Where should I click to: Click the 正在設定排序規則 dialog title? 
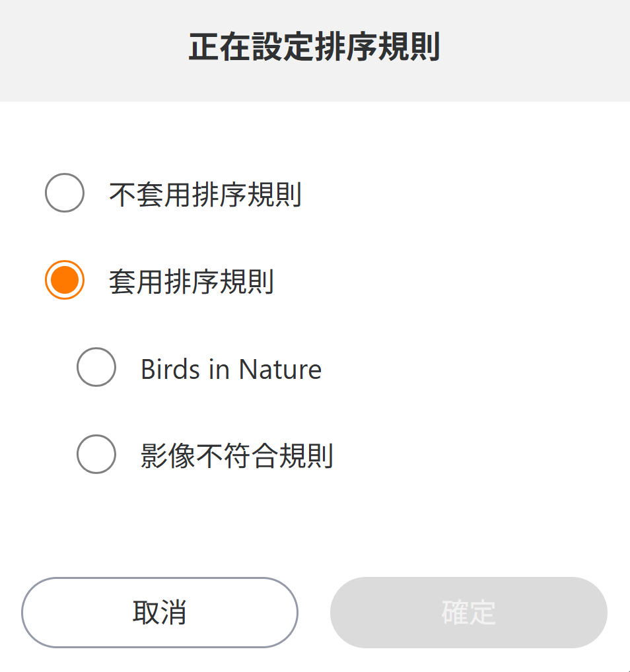pyautogui.click(x=314, y=49)
